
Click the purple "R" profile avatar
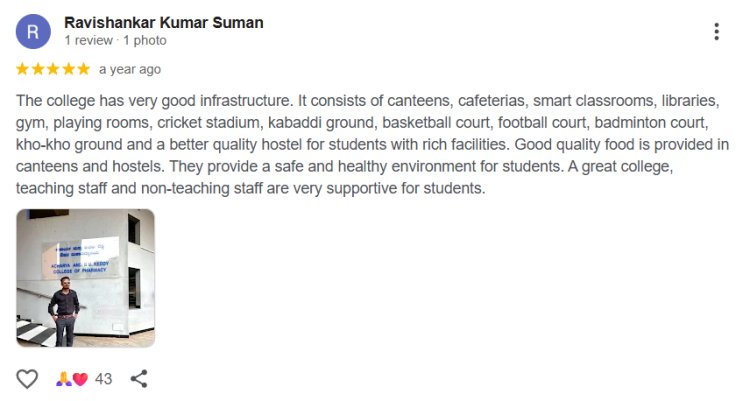coord(33,32)
